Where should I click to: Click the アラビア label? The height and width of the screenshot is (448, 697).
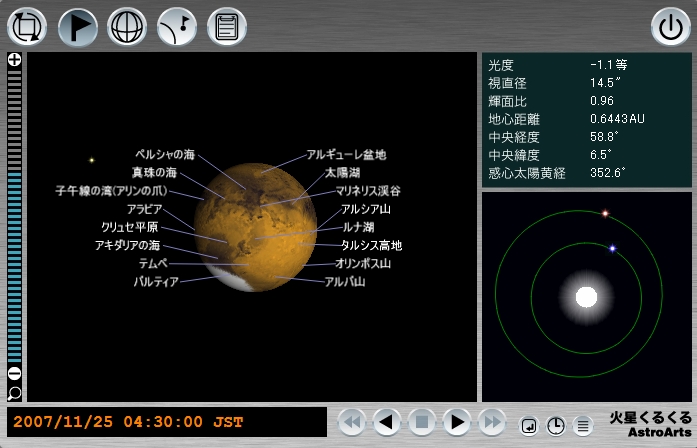tap(144, 209)
